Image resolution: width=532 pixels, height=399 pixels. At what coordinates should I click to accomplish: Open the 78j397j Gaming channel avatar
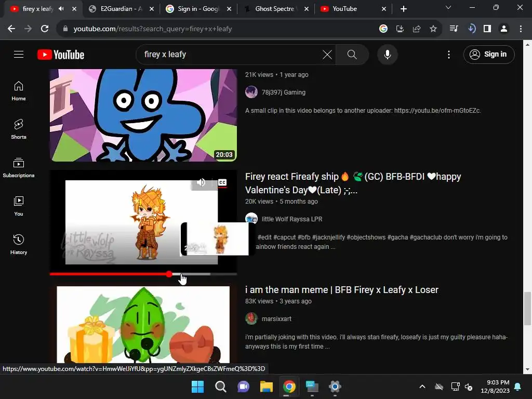tap(251, 92)
